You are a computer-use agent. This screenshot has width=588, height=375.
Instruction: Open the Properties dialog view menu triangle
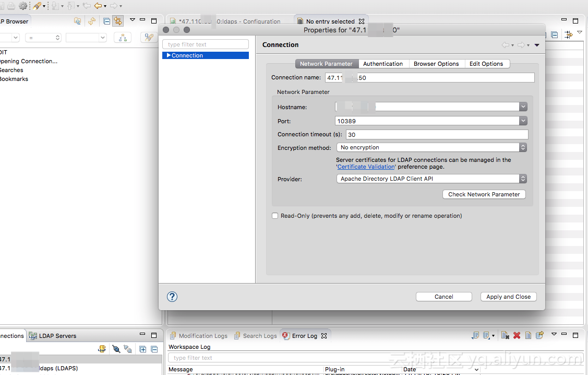coord(537,45)
